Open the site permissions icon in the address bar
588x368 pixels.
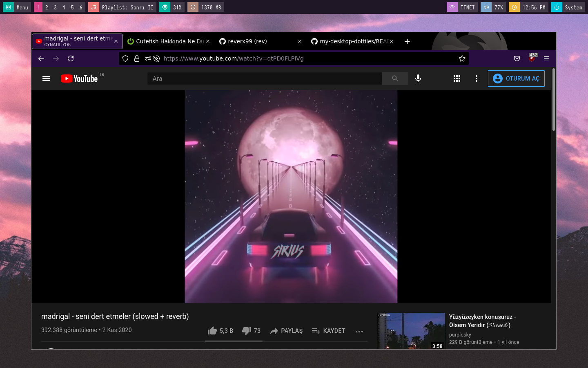pos(148,58)
